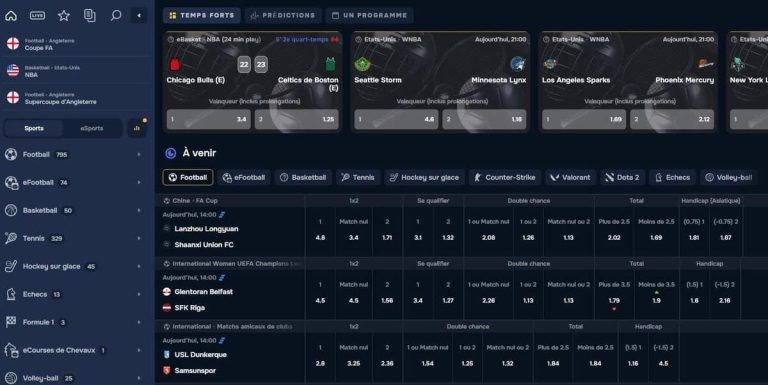Image resolution: width=768 pixels, height=385 pixels.
Task: Open the Phoenix Mercury team logo
Action: (x=706, y=64)
